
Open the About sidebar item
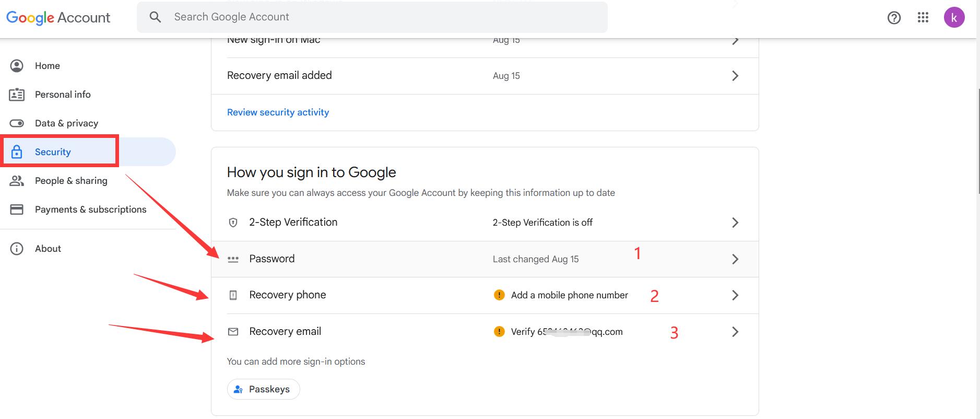[x=88, y=249]
